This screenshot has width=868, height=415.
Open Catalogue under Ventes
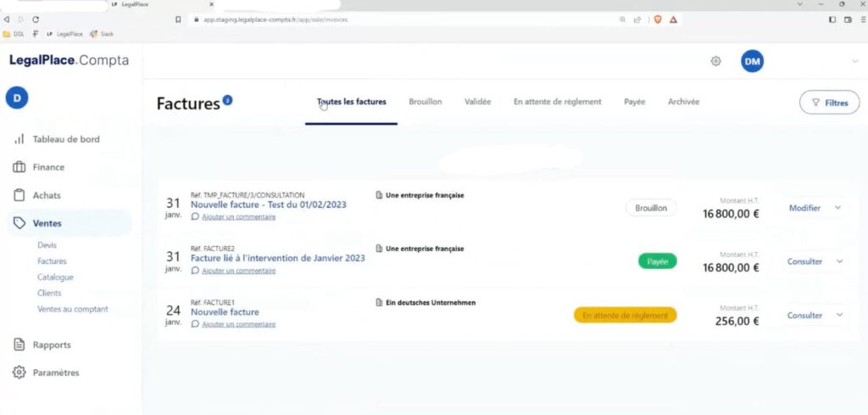pyautogui.click(x=55, y=277)
